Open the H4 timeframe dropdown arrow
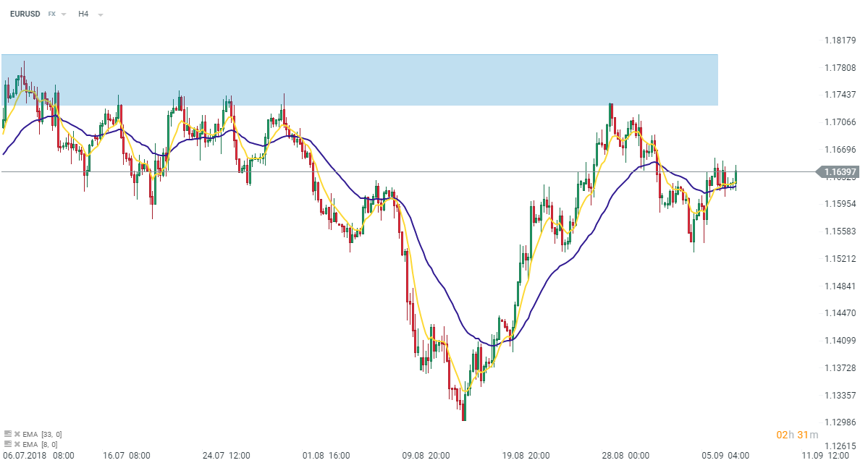868x468 pixels. tap(100, 14)
